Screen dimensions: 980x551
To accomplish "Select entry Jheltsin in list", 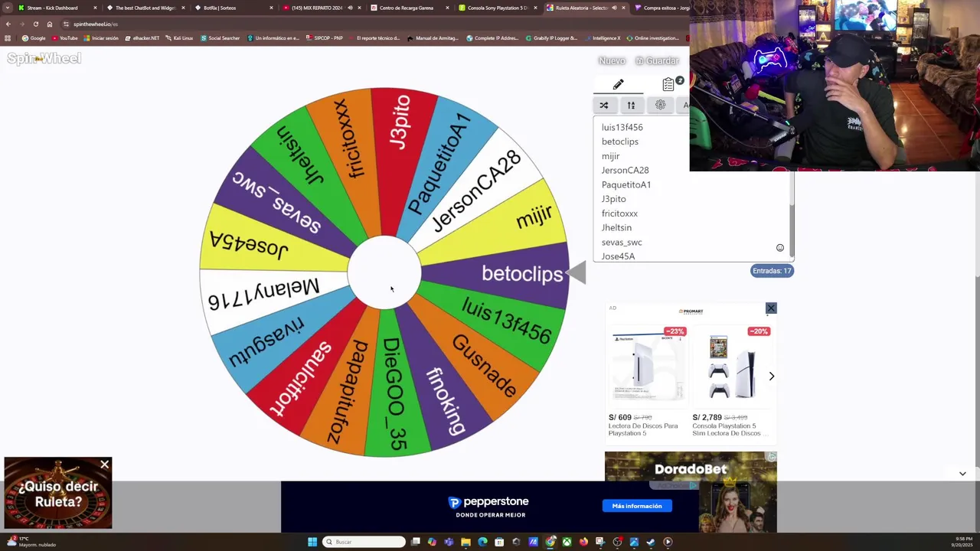I will pyautogui.click(x=616, y=227).
